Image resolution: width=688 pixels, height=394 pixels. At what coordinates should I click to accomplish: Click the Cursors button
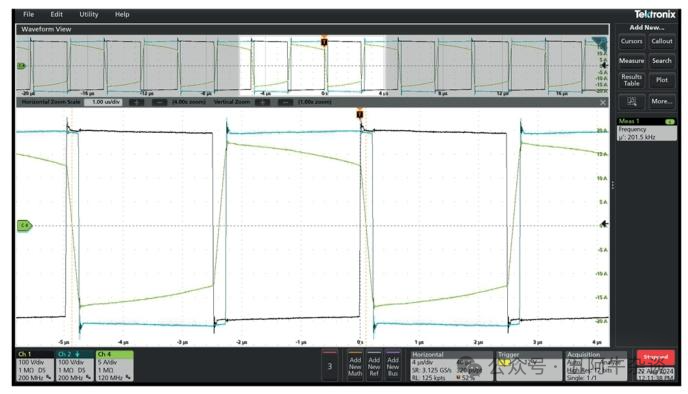(x=631, y=41)
